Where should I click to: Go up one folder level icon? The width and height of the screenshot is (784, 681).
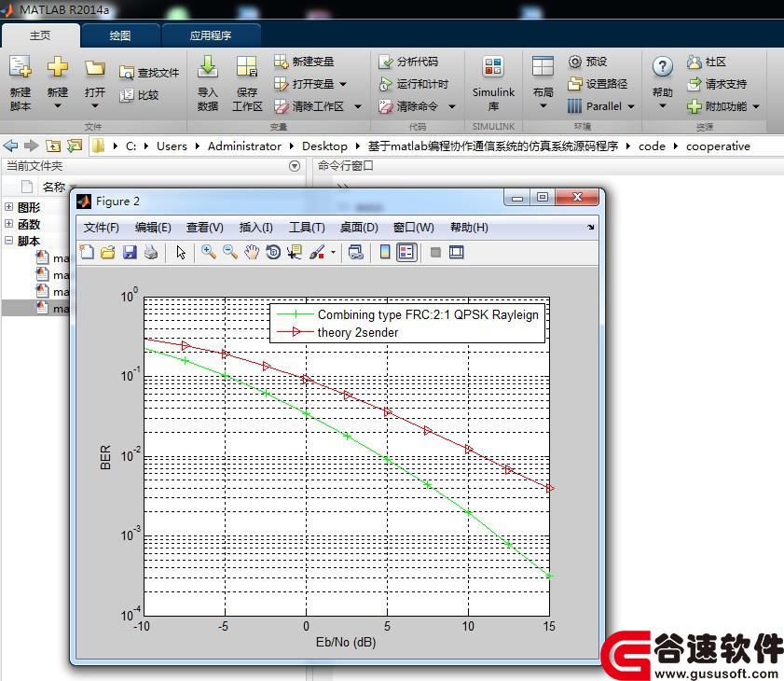click(x=53, y=146)
